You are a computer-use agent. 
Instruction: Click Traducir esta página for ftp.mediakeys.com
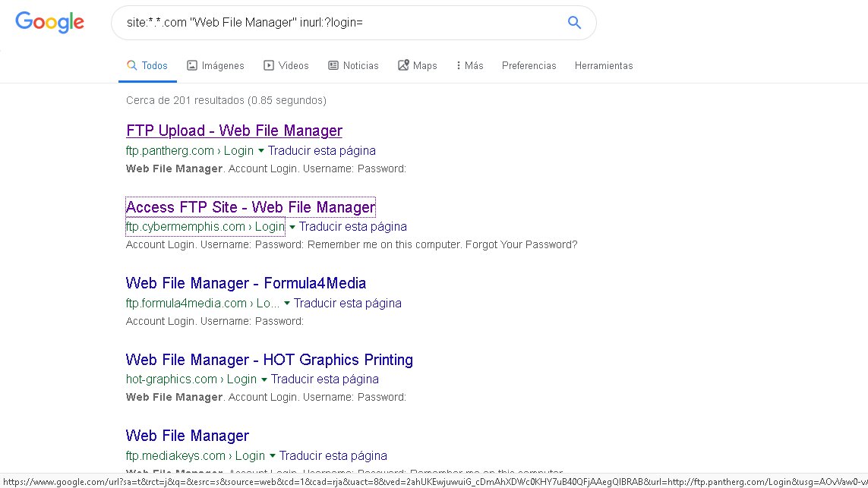pos(333,455)
